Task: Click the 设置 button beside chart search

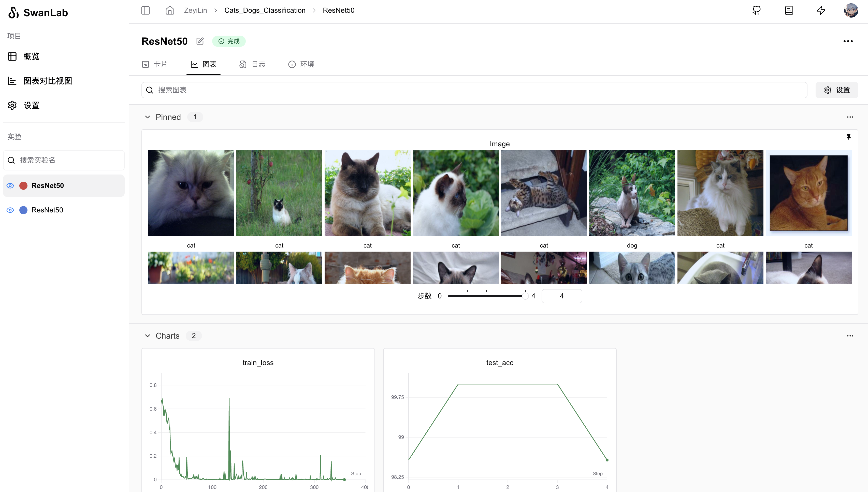Action: pyautogui.click(x=836, y=90)
